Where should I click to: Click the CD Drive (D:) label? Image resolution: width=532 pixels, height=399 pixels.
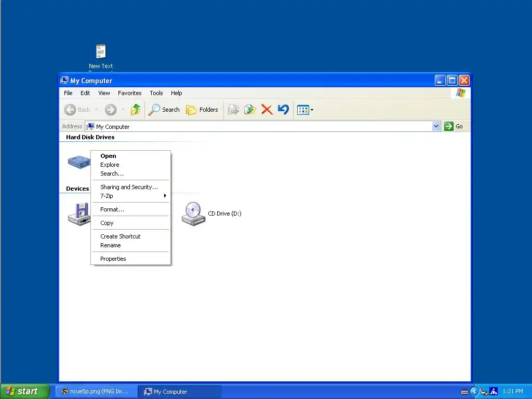pos(224,214)
